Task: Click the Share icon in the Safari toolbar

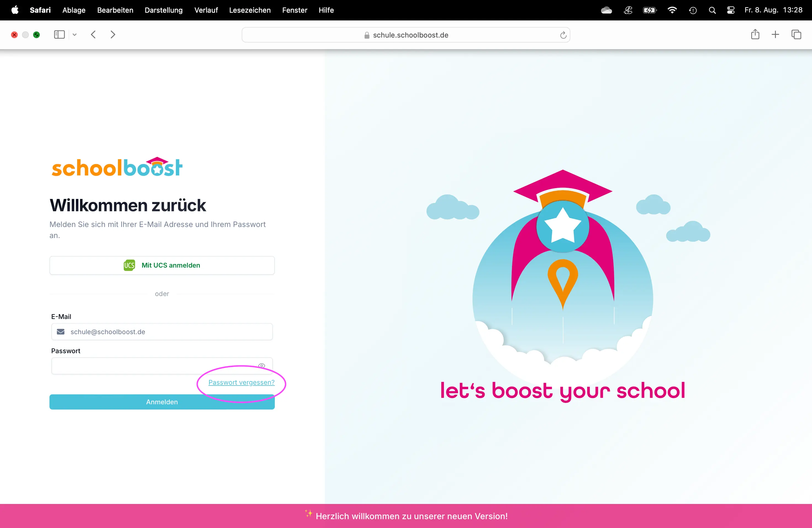Action: coord(755,35)
